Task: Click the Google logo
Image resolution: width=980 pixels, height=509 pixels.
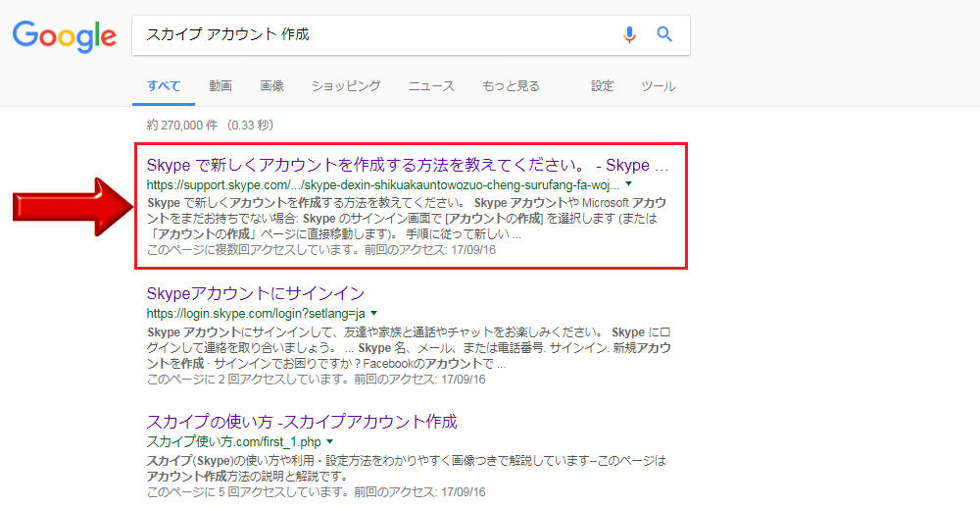Action: pyautogui.click(x=65, y=36)
